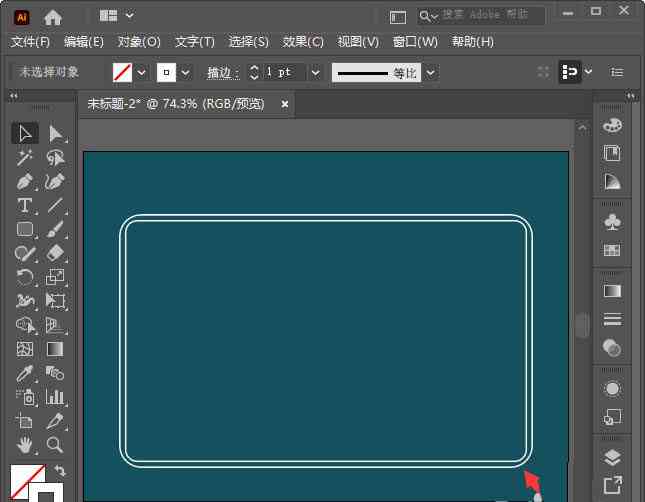
Task: Select the Blend tool
Action: point(55,373)
